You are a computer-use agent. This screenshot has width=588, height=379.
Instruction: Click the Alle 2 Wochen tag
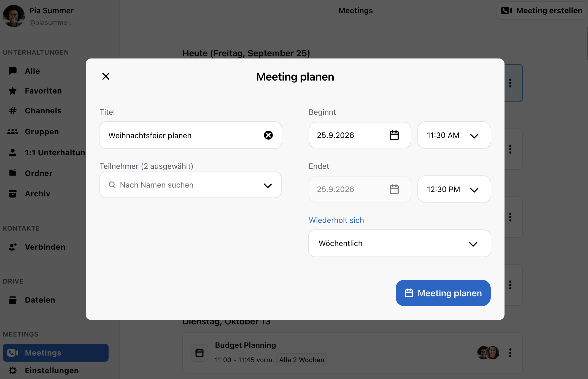[302, 360]
